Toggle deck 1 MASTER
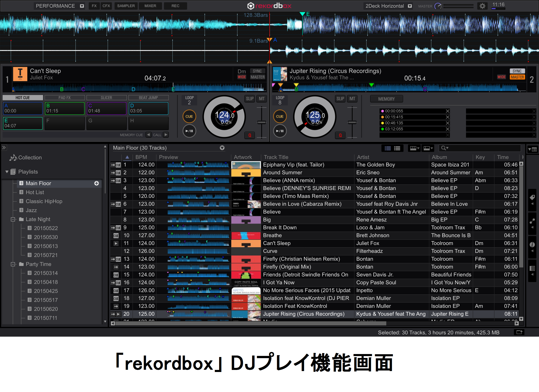 257,77
